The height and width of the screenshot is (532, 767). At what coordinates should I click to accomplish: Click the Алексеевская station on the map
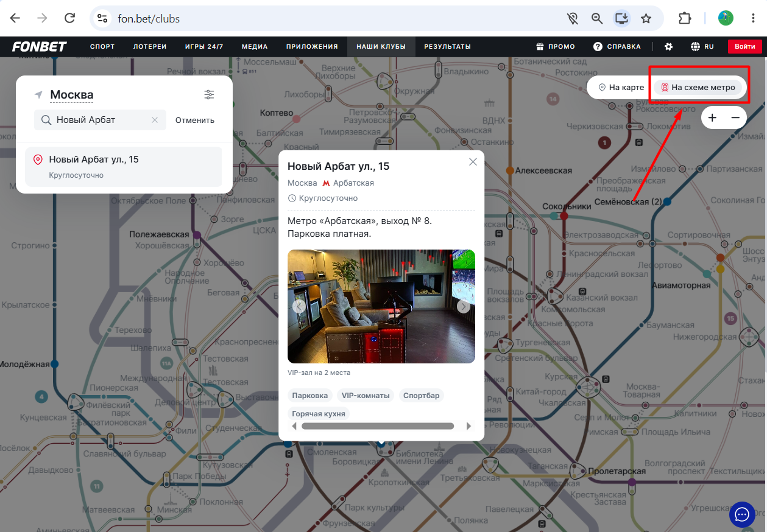click(x=511, y=170)
